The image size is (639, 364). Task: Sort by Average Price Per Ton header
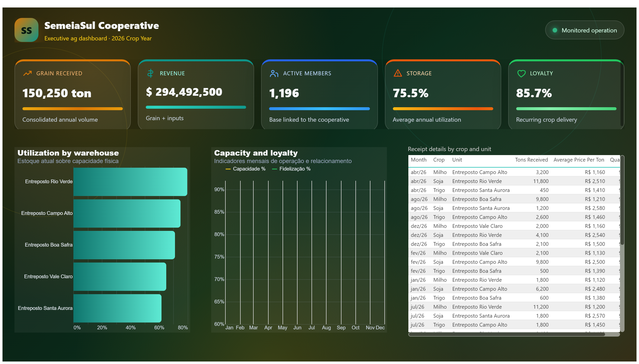click(578, 160)
